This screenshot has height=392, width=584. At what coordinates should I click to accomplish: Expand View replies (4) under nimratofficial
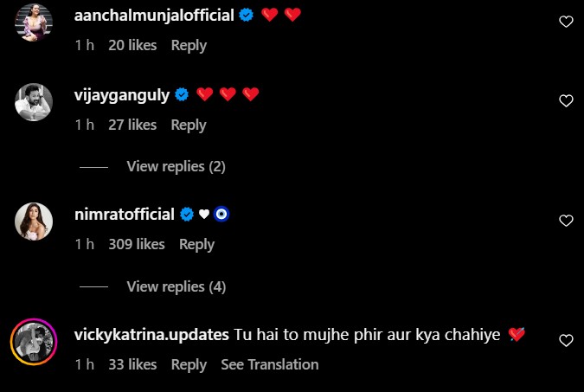(176, 286)
